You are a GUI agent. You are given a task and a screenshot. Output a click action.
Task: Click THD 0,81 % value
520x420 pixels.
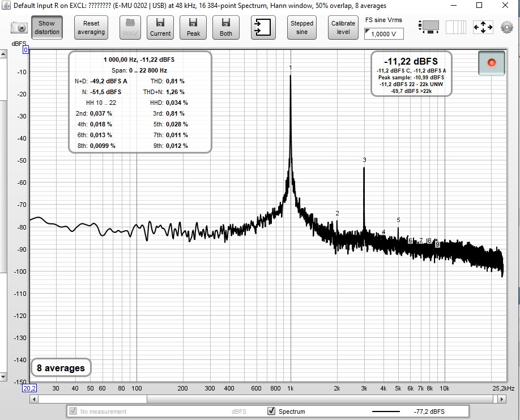[175, 81]
